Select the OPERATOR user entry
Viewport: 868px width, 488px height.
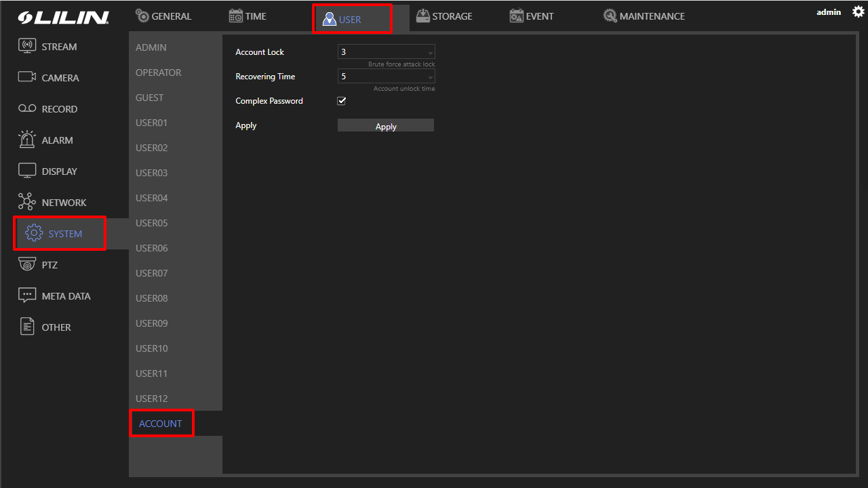(x=159, y=73)
